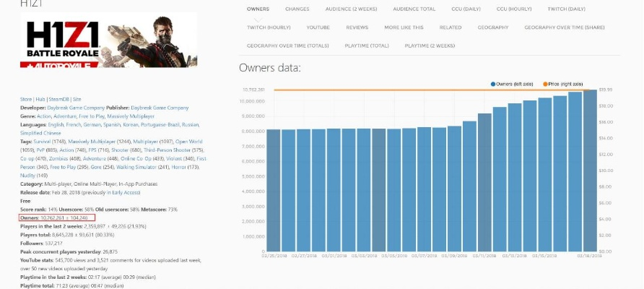
Task: Open the Store link
Action: pyautogui.click(x=25, y=99)
